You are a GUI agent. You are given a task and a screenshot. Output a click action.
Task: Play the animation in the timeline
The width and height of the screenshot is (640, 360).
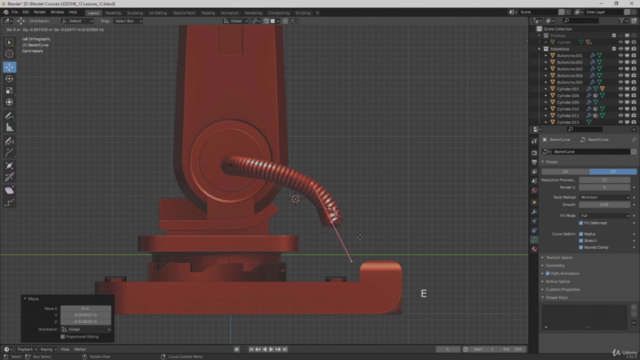[271, 349]
